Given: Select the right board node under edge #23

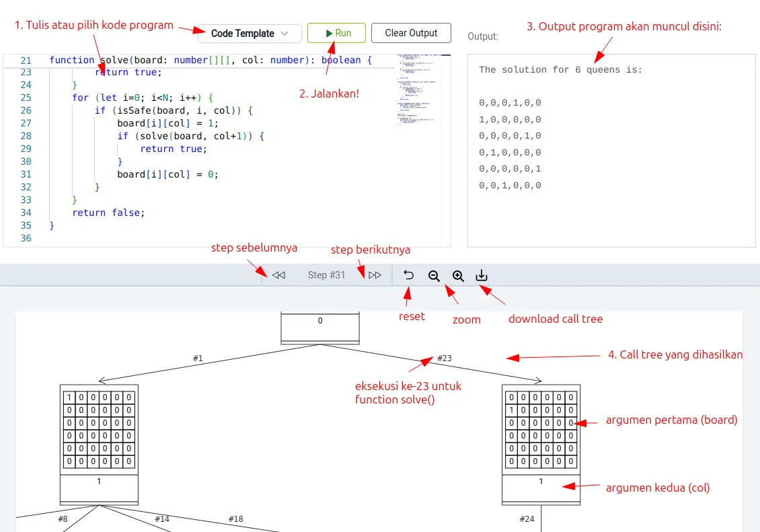Looking at the screenshot, I should point(541,444).
